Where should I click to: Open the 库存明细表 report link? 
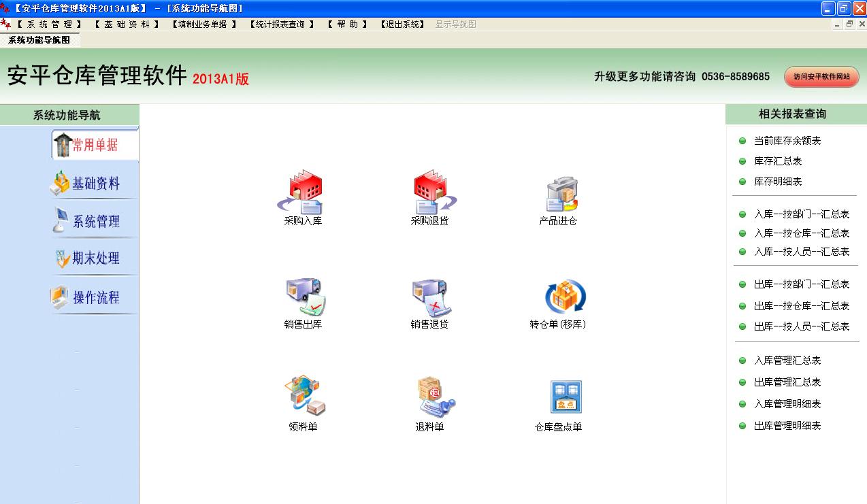(x=778, y=182)
